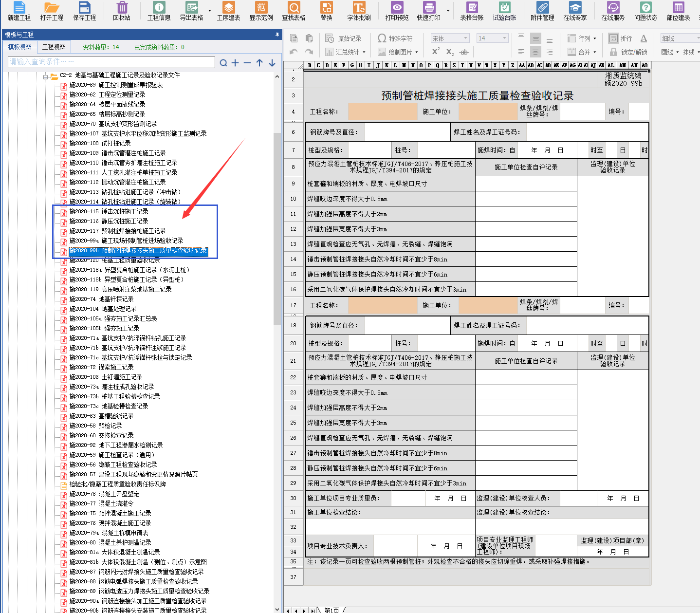Click the redo arrow icon
Viewport: 700px width, 613px height.
[309, 52]
